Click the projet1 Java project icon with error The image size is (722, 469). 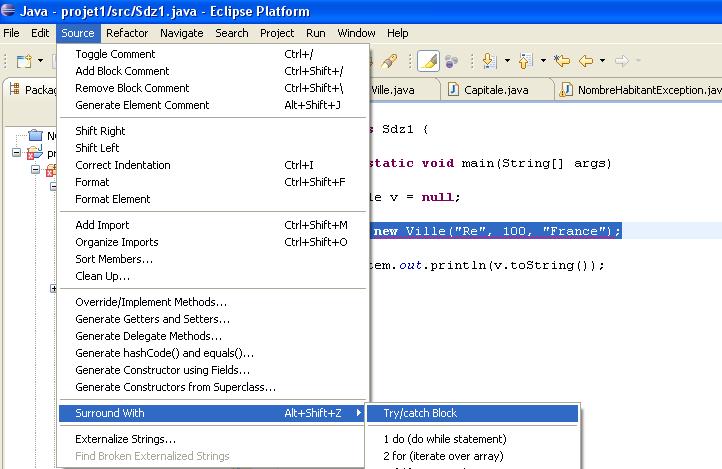(x=34, y=152)
